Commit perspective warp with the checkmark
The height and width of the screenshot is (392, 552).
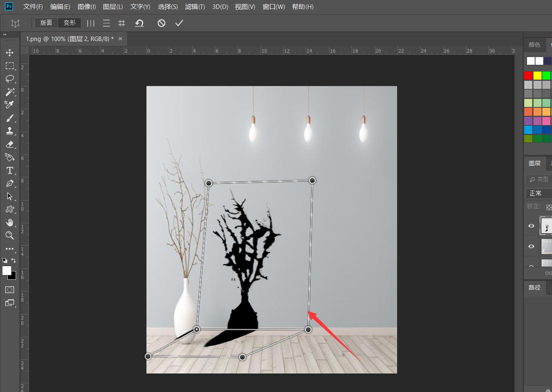point(179,23)
